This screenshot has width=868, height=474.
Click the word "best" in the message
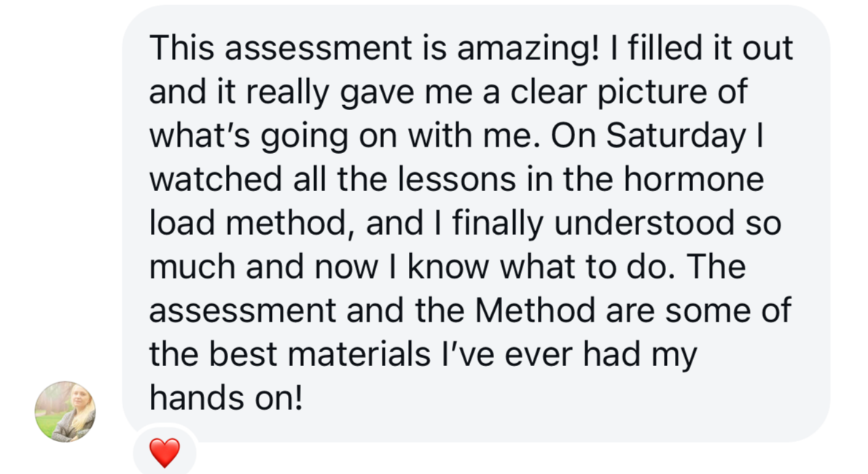(243, 354)
